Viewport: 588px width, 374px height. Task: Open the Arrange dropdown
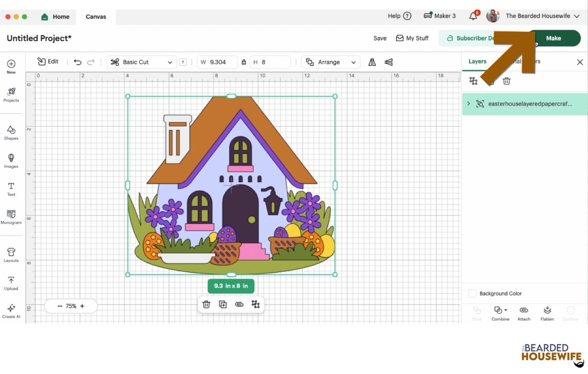pyautogui.click(x=331, y=62)
